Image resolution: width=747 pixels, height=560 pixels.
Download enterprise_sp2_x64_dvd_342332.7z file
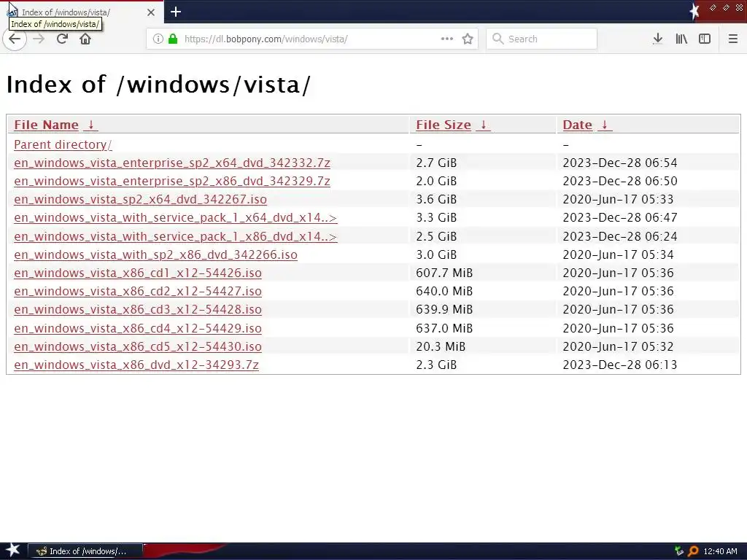[172, 163]
